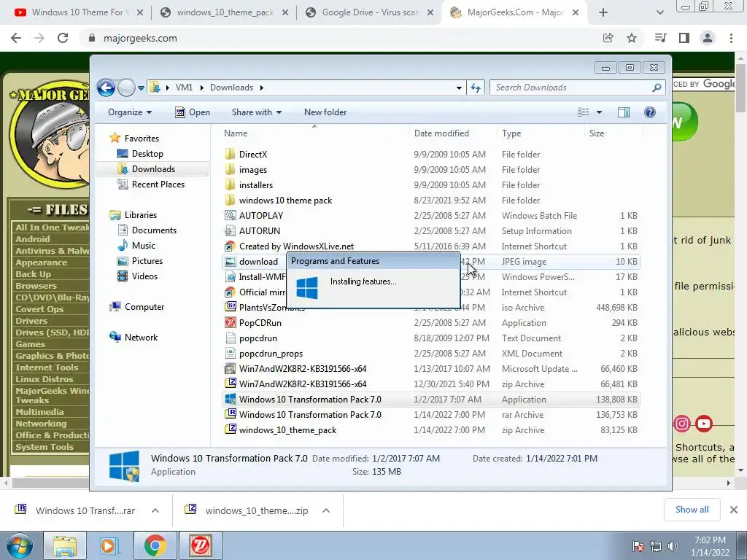747x560 pixels.
Task: Click the change view icon
Action: coord(584,112)
